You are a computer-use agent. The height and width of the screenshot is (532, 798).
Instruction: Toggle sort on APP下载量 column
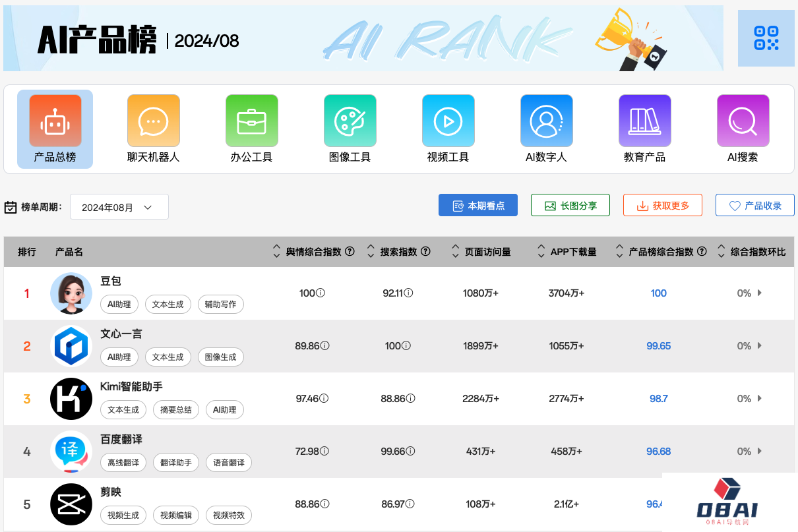tap(541, 254)
